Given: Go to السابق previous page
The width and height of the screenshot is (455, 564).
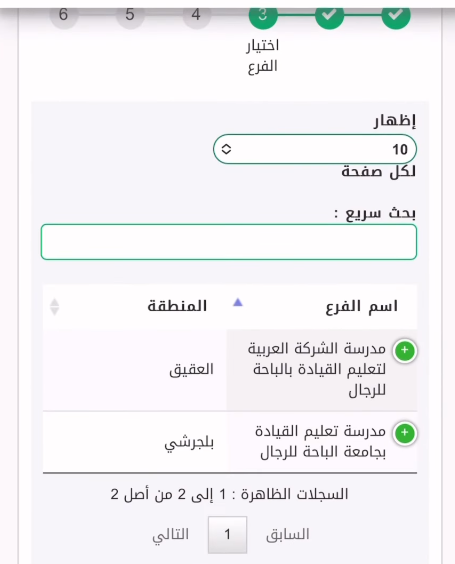Looking at the screenshot, I should [288, 535].
